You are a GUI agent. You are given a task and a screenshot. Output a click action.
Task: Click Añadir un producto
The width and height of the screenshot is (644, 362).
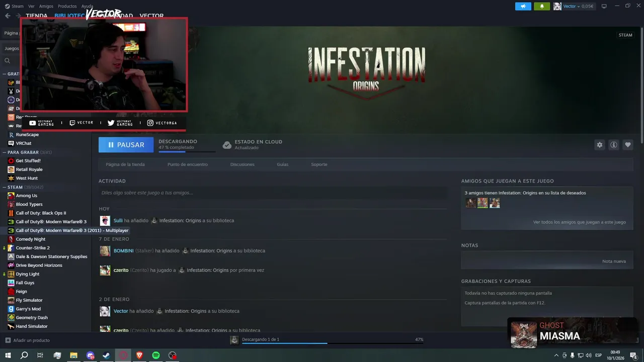coord(31,340)
